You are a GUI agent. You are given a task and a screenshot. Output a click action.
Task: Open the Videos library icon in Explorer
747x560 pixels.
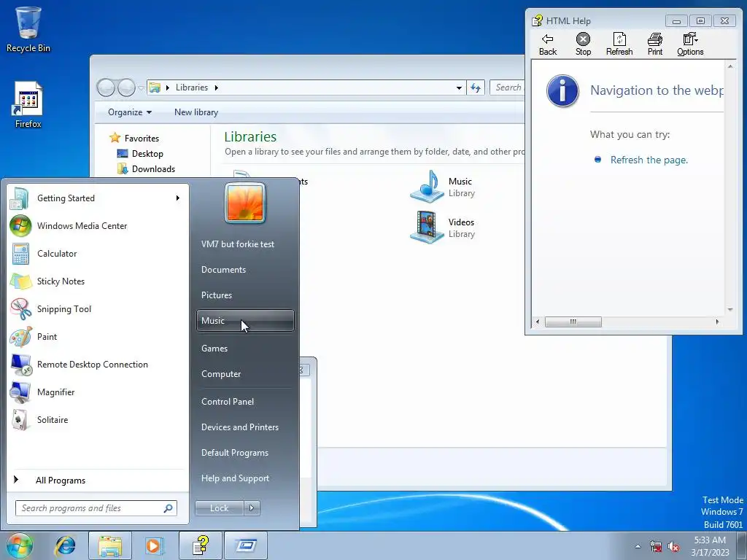point(427,227)
